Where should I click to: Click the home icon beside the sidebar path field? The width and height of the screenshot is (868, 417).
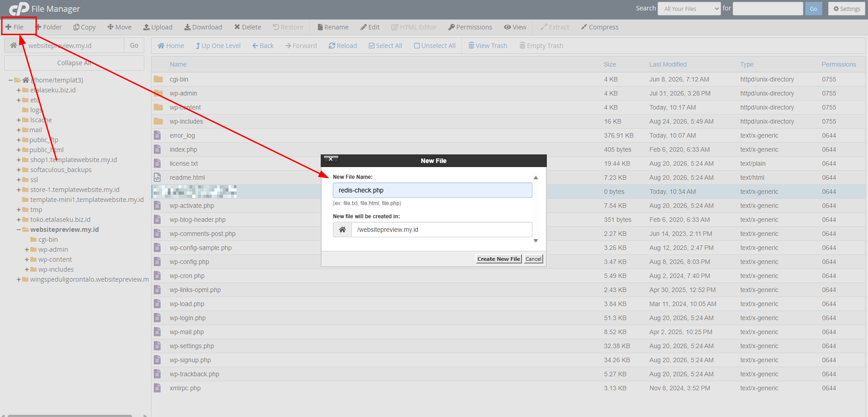pyautogui.click(x=14, y=45)
